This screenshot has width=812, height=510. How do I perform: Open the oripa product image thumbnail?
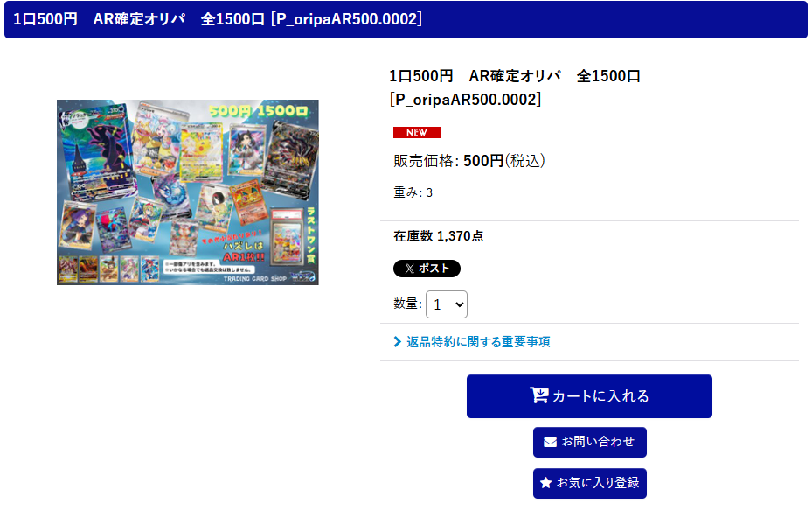187,192
